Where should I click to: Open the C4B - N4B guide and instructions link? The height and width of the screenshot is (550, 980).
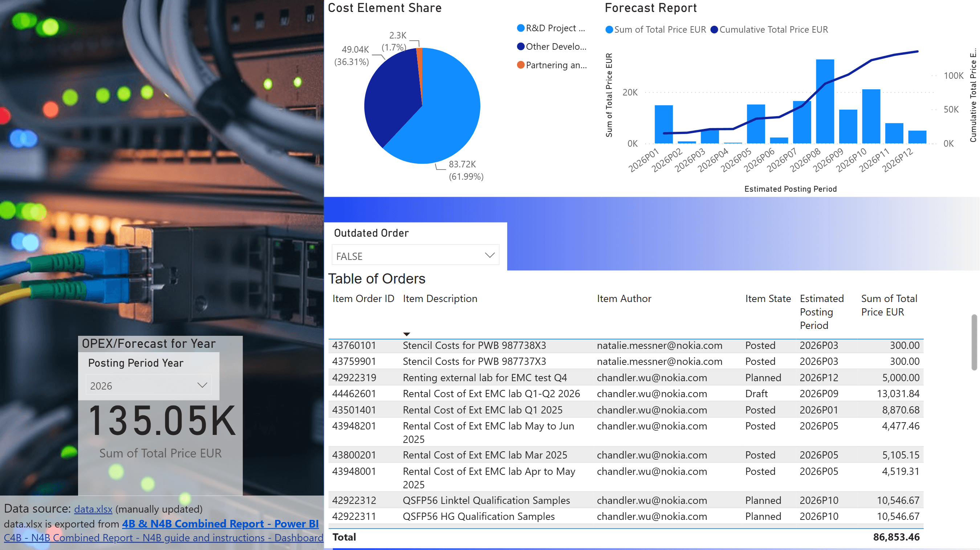[163, 538]
